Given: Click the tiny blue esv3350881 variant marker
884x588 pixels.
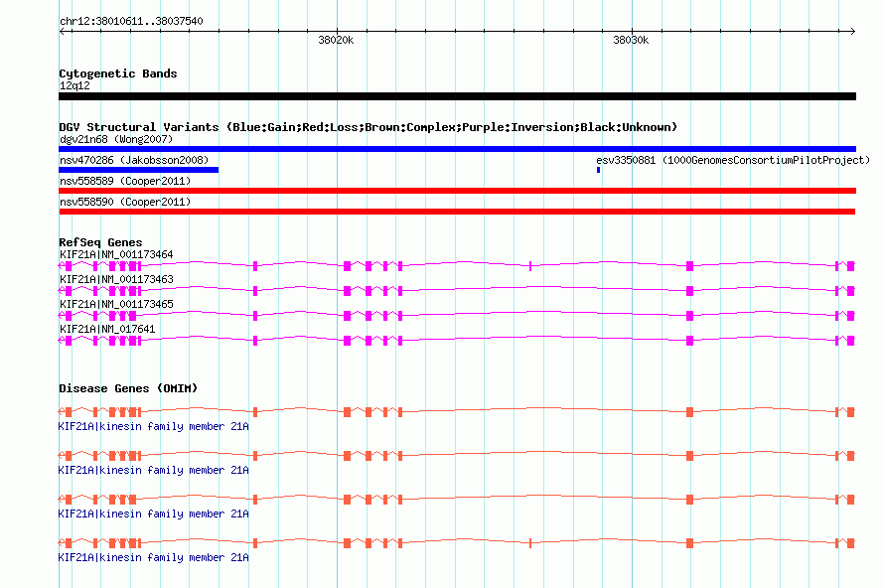Looking at the screenshot, I should 598,170.
